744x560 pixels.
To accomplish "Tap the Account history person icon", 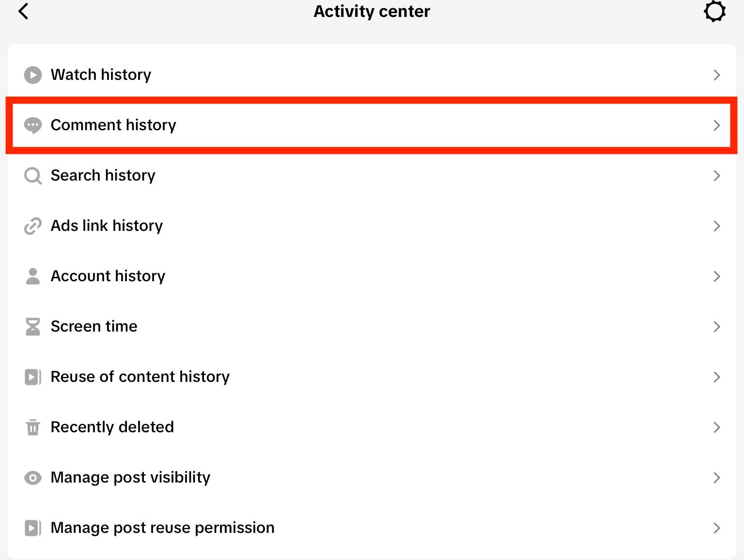I will (33, 276).
